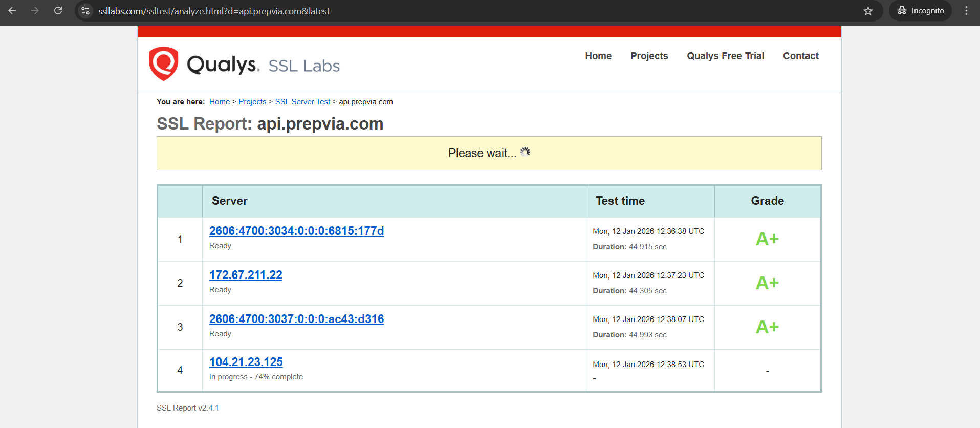Click the Ready status under 172.67.211.22
This screenshot has width=980, height=428.
[220, 290]
